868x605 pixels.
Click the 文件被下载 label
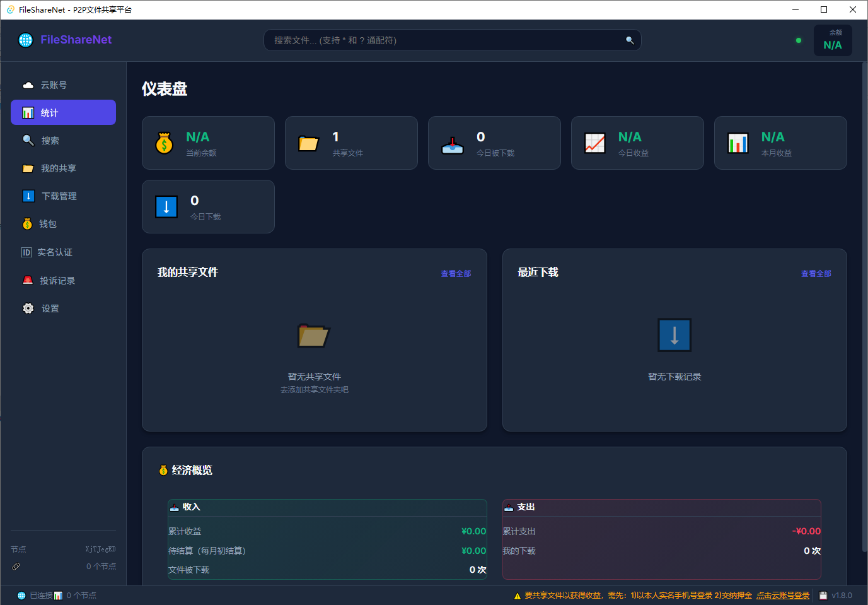[188, 570]
